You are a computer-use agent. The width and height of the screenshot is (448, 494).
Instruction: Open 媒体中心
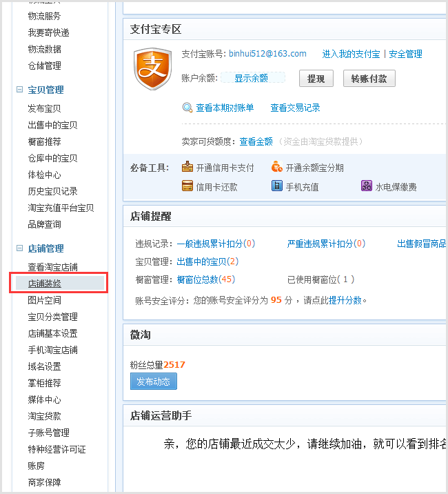tap(44, 399)
